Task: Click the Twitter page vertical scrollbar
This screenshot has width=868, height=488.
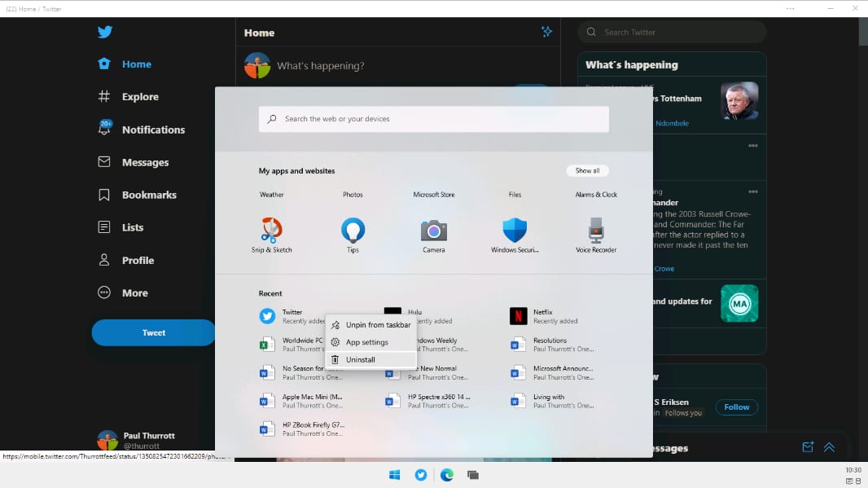Action: click(x=863, y=31)
